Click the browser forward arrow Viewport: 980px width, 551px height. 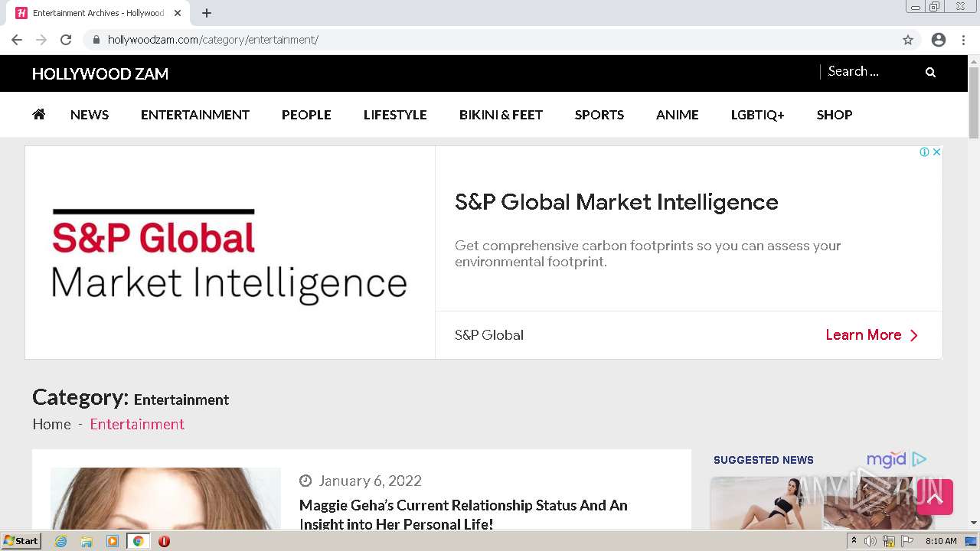click(41, 40)
